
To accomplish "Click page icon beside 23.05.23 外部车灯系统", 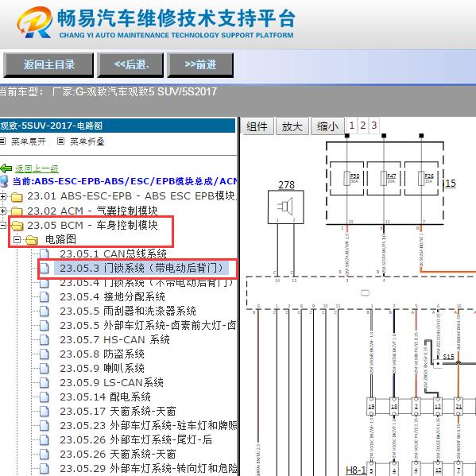I will point(45,426).
